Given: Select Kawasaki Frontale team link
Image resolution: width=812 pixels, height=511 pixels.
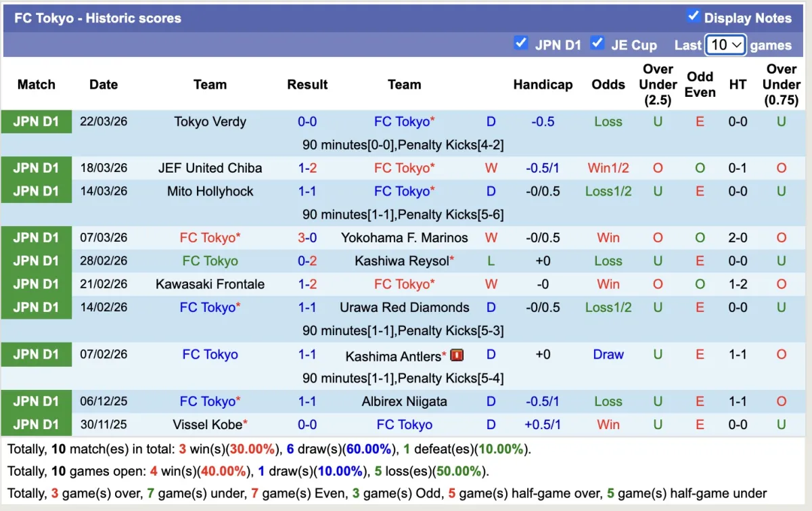Looking at the screenshot, I should (x=210, y=284).
